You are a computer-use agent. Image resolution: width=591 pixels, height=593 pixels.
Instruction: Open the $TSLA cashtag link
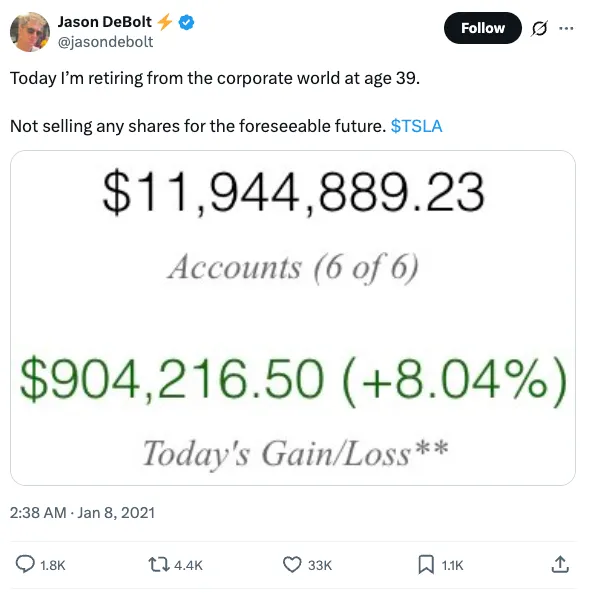(x=416, y=126)
